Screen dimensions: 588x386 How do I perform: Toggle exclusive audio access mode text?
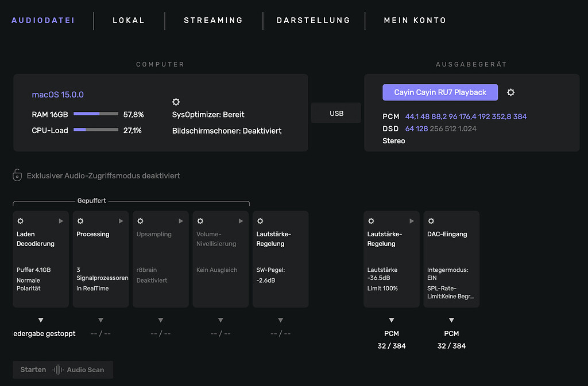[103, 176]
